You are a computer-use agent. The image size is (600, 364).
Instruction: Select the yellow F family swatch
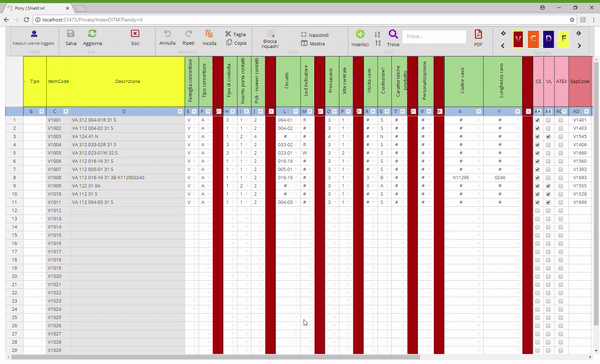564,39
